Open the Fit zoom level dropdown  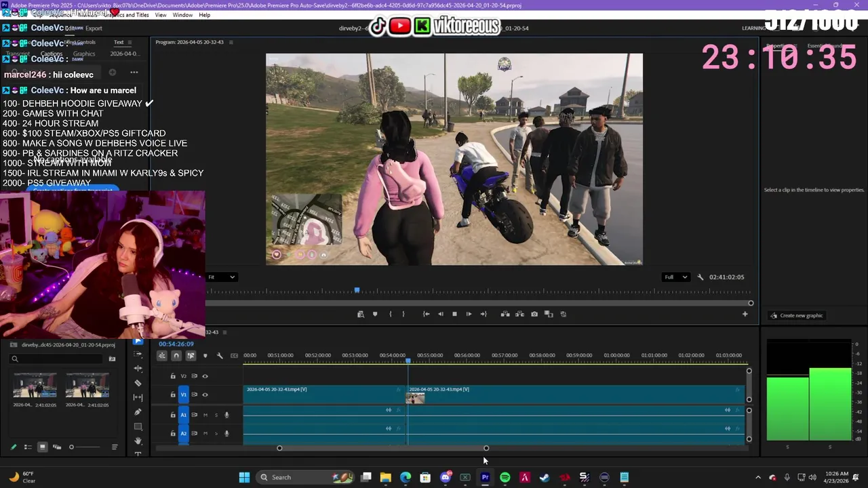222,277
